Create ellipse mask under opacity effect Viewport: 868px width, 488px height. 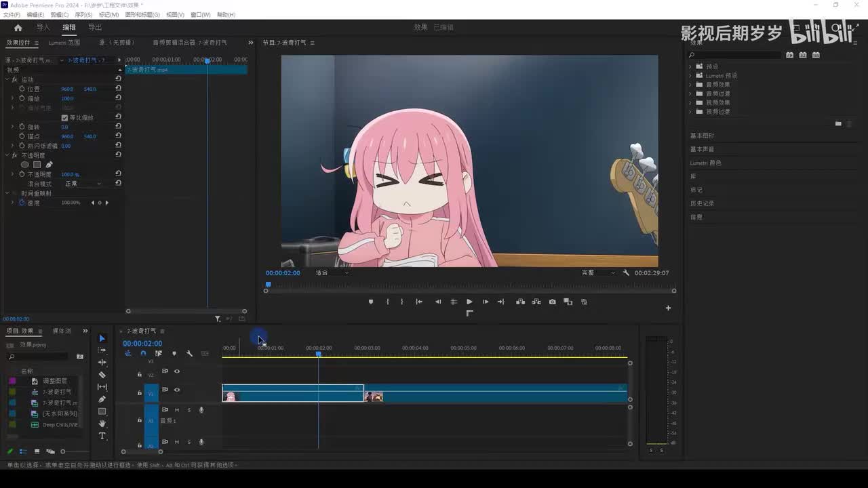[x=25, y=165]
